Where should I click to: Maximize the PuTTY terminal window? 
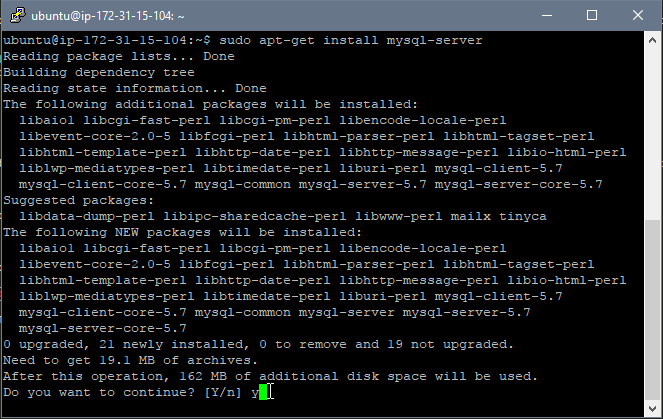tap(592, 16)
